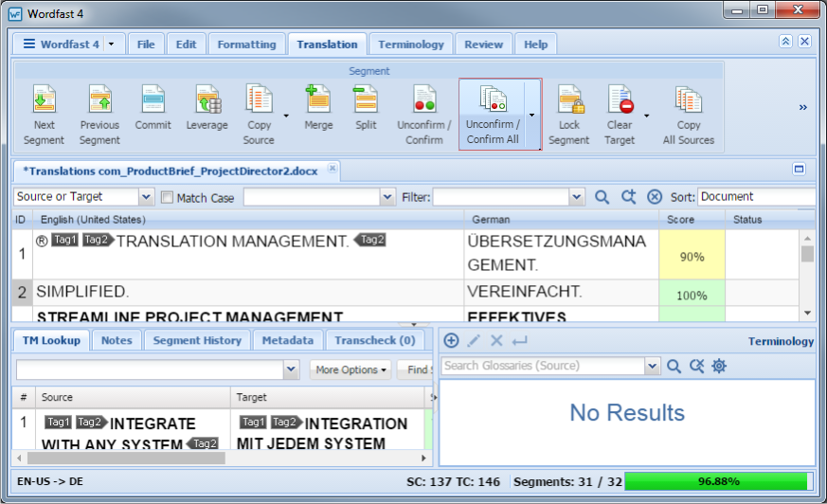Go to Previous Segment

99,115
